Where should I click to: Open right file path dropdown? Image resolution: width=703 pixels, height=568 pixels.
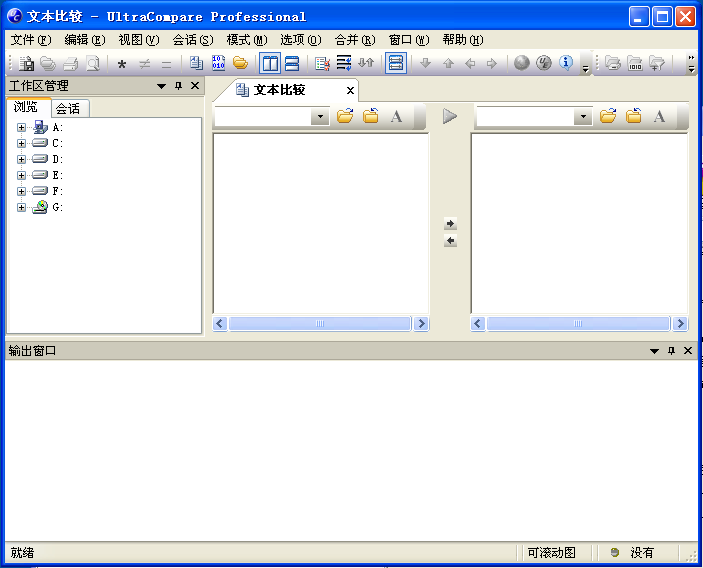click(583, 117)
